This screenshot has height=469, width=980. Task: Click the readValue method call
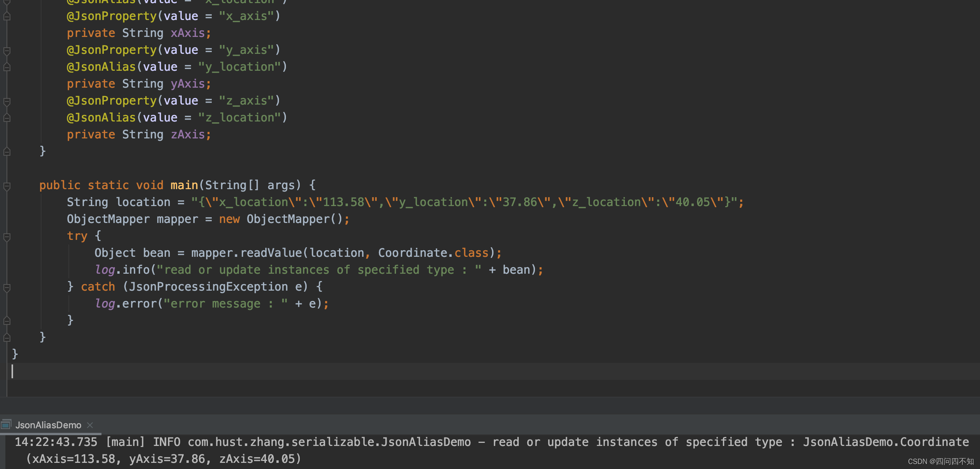pos(271,253)
